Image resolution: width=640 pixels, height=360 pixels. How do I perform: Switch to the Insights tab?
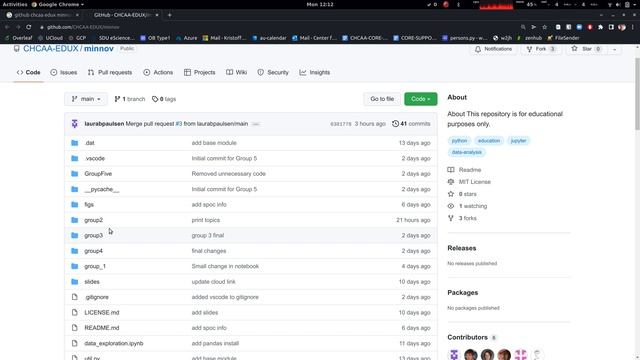click(x=315, y=72)
